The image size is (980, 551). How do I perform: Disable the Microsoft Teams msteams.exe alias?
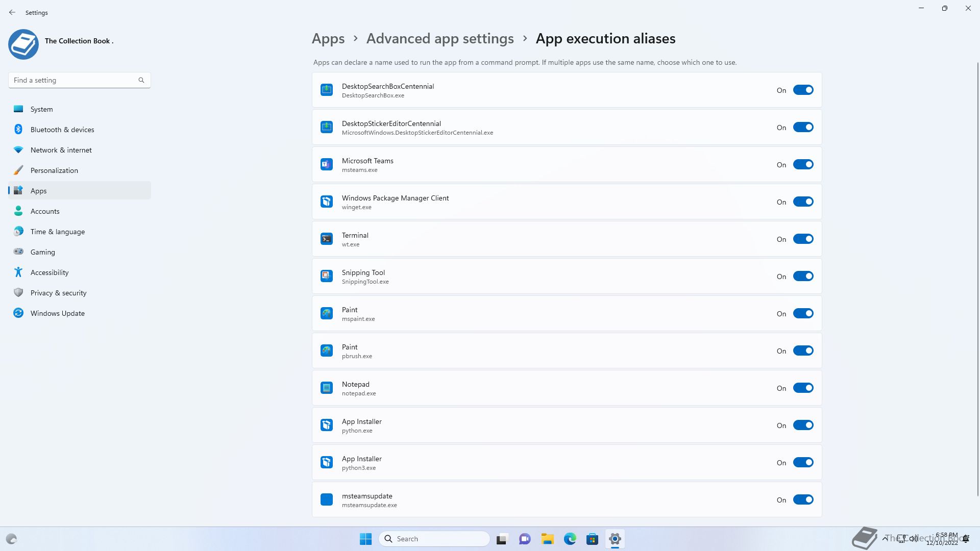(x=803, y=165)
